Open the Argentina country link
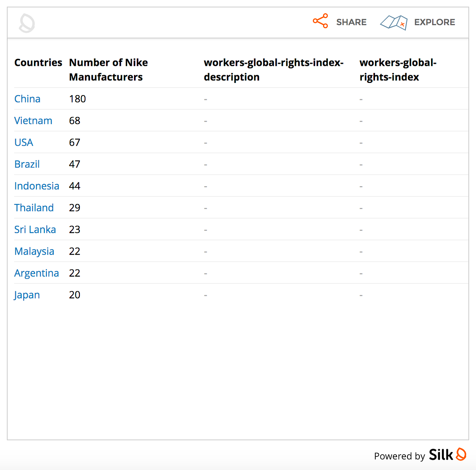This screenshot has width=476, height=470. pos(37,273)
